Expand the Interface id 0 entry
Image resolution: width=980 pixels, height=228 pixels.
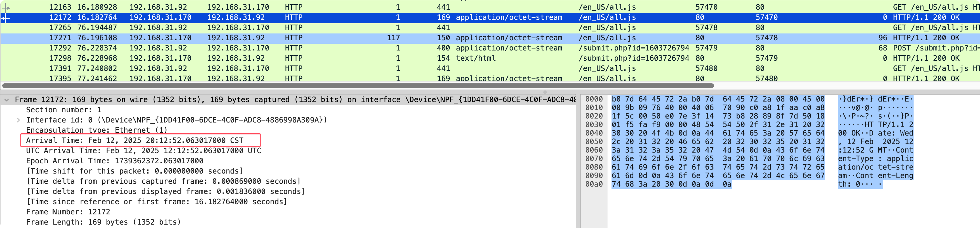(18, 120)
